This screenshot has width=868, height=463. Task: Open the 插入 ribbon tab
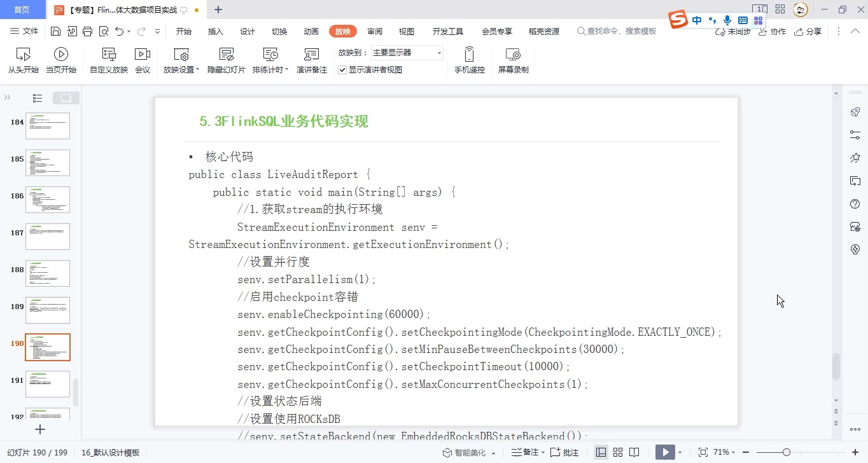point(215,30)
